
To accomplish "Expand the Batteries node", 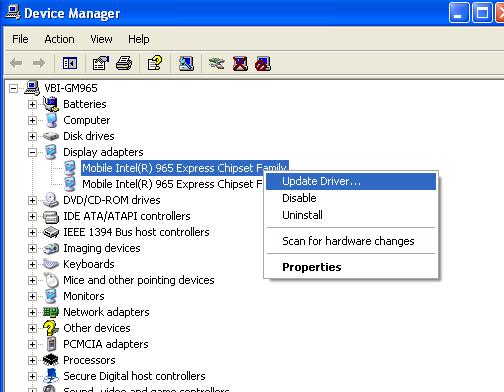I will pyautogui.click(x=32, y=104).
